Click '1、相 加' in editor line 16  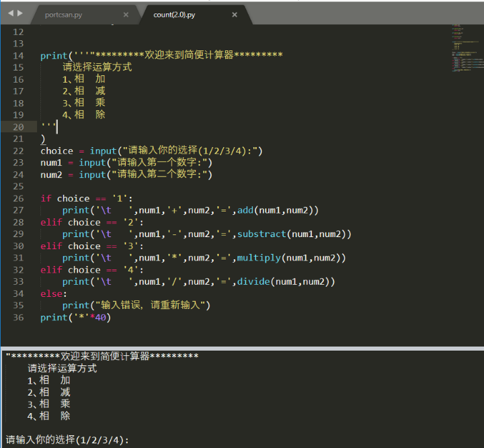[83, 79]
